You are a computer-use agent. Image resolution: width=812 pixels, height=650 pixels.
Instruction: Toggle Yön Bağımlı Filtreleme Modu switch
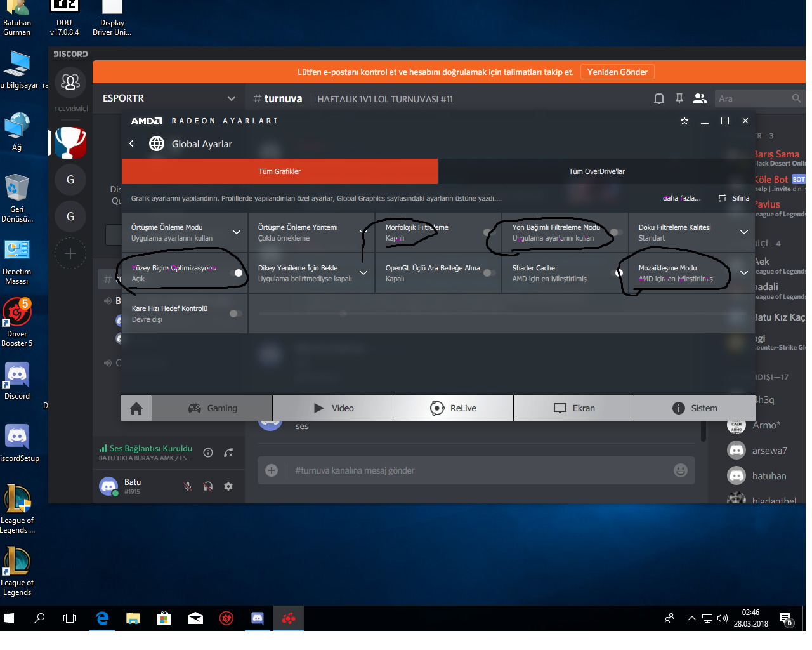click(617, 232)
